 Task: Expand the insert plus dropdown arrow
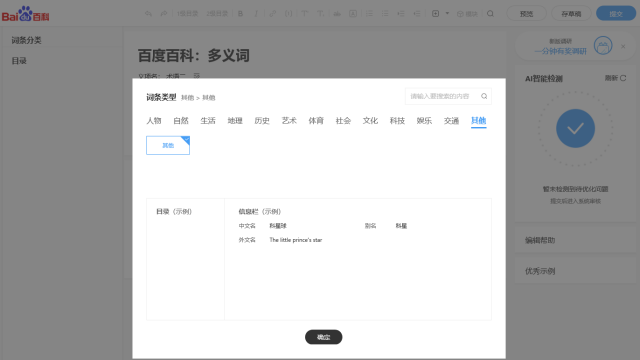(447, 13)
